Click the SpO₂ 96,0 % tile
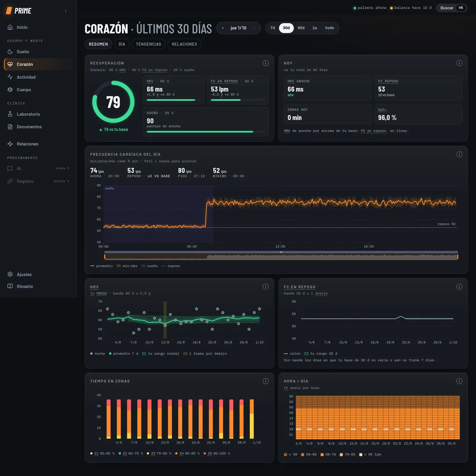 pyautogui.click(x=418, y=114)
